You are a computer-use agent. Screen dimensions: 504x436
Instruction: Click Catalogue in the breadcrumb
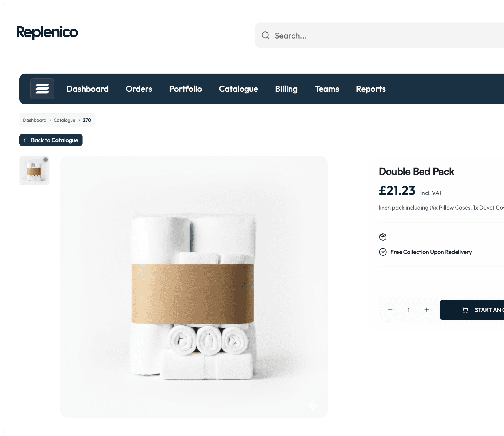65,120
